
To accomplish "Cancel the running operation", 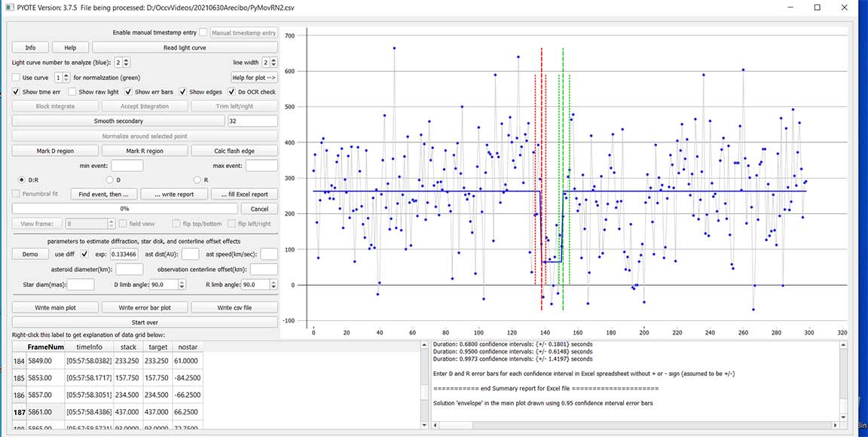I will click(x=260, y=209).
